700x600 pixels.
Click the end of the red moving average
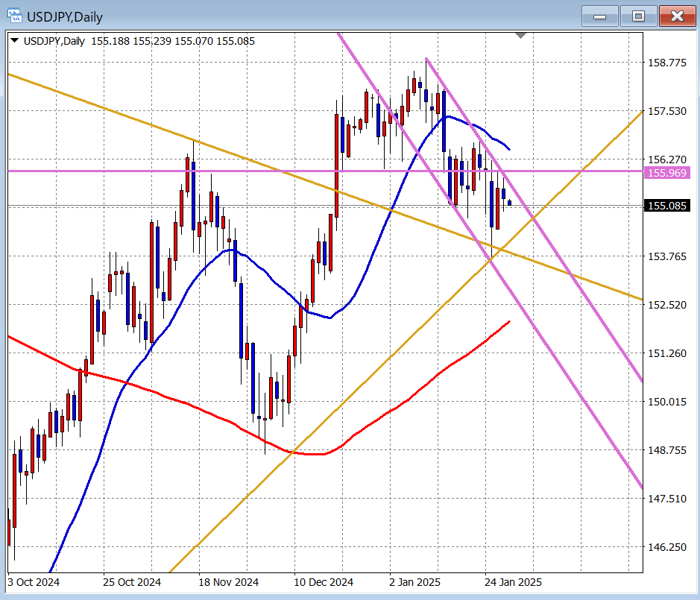[509, 321]
